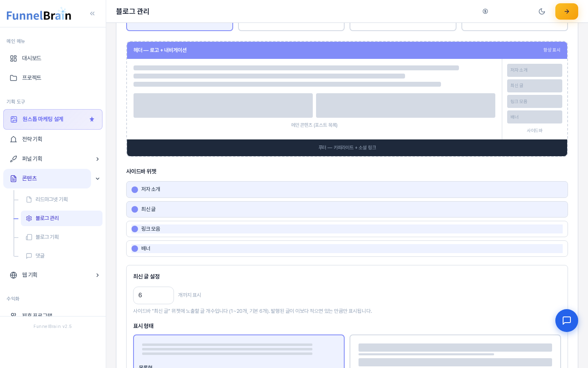Click the 웹 기획 globe icon
Screen dimensions: 588x368
(13, 275)
